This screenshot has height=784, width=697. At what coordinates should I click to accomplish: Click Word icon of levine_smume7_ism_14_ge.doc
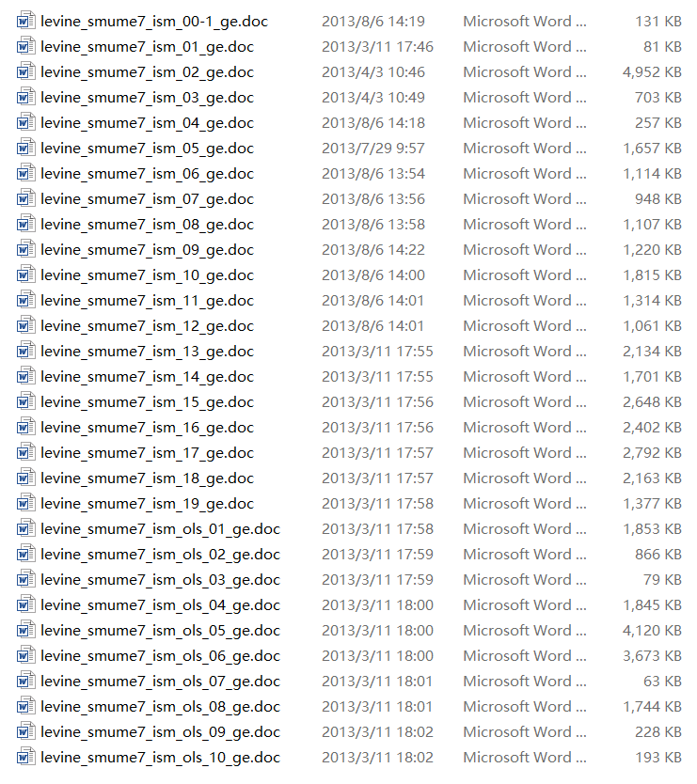click(26, 377)
